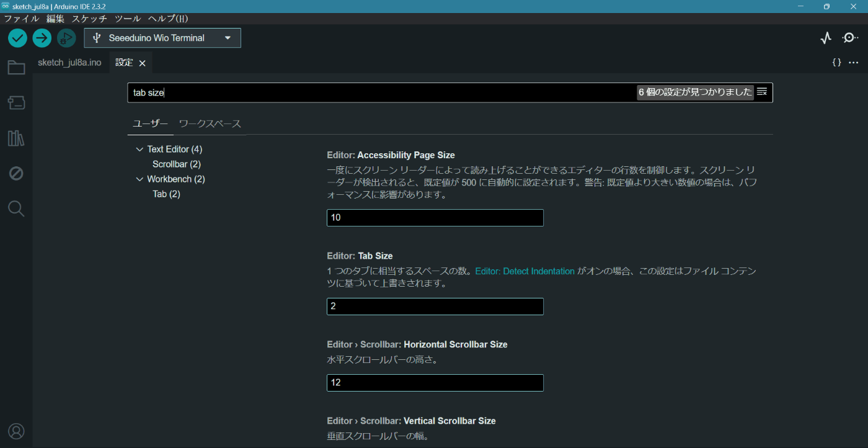
Task: Open the Library Manager sidebar icon
Action: [x=16, y=138]
